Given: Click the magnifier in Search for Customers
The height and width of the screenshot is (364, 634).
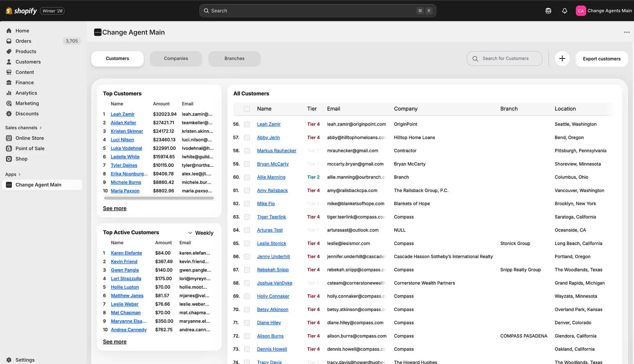Looking at the screenshot, I should (x=475, y=59).
